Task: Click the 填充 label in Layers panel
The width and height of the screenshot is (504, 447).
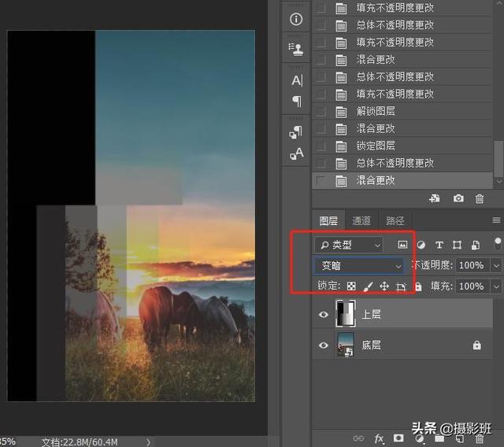Action: pos(441,286)
